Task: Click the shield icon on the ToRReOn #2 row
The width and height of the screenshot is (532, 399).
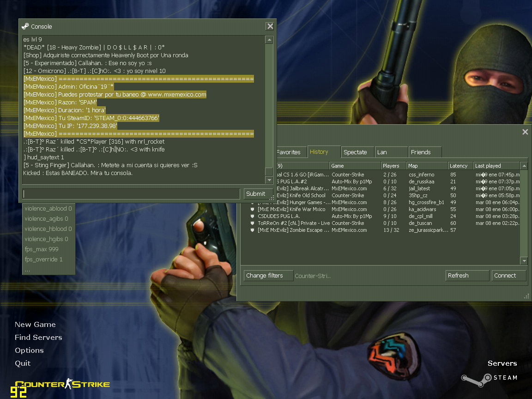Action: coord(253,223)
